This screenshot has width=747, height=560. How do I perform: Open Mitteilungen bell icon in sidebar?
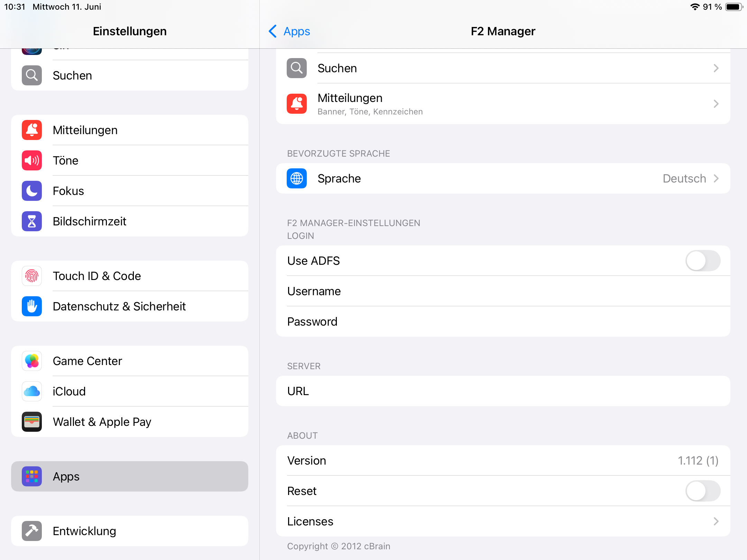tap(32, 130)
